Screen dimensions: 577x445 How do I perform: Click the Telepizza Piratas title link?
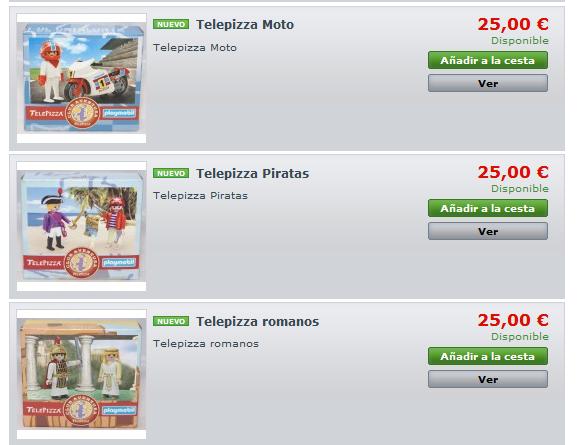[x=252, y=173]
